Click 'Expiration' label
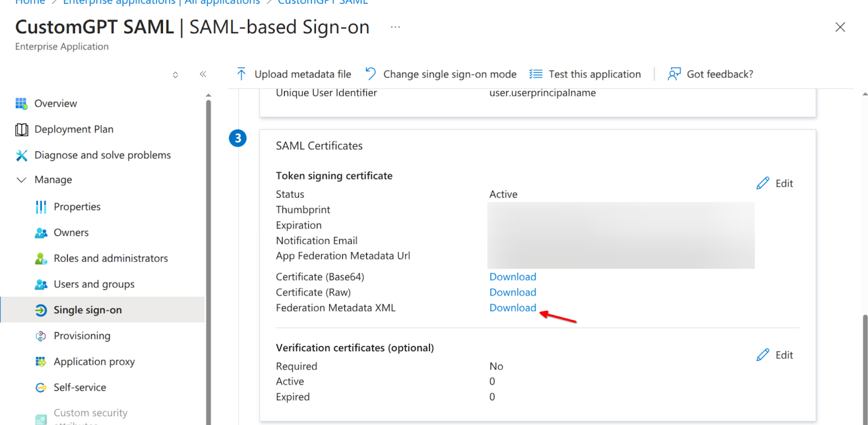This screenshot has width=868, height=425. point(298,225)
